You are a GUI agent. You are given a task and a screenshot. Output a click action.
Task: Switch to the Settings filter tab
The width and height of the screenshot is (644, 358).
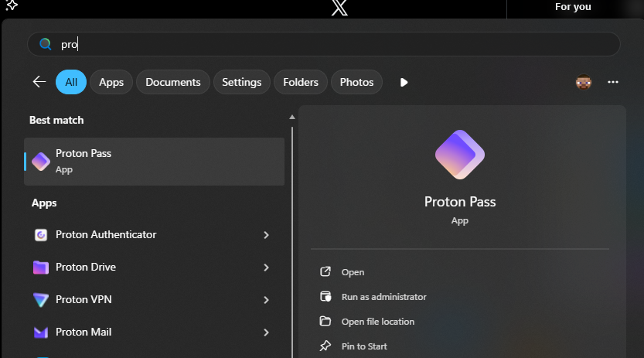point(241,82)
